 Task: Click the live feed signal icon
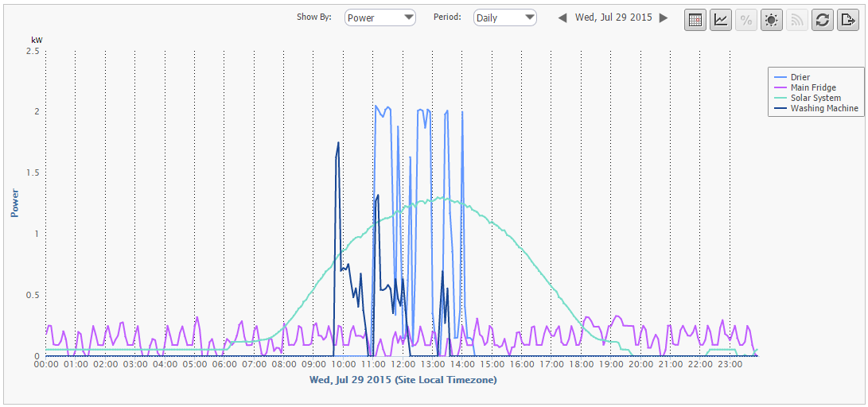pyautogui.click(x=797, y=20)
